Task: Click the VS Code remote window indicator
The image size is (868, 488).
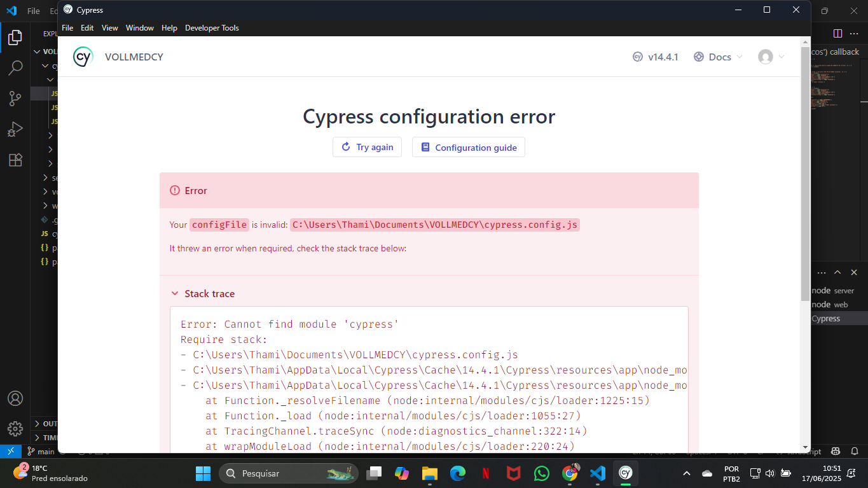Action: click(x=11, y=451)
